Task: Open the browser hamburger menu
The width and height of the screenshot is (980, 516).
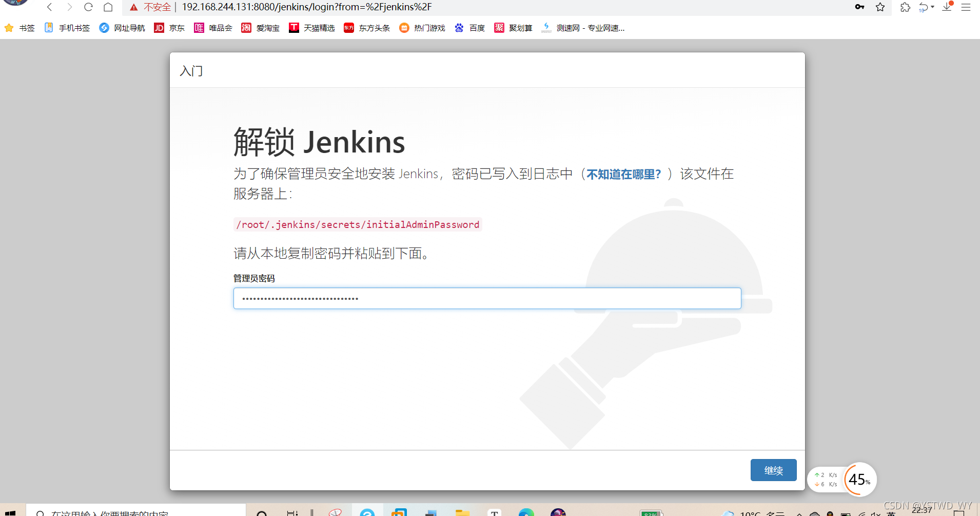Action: (966, 7)
